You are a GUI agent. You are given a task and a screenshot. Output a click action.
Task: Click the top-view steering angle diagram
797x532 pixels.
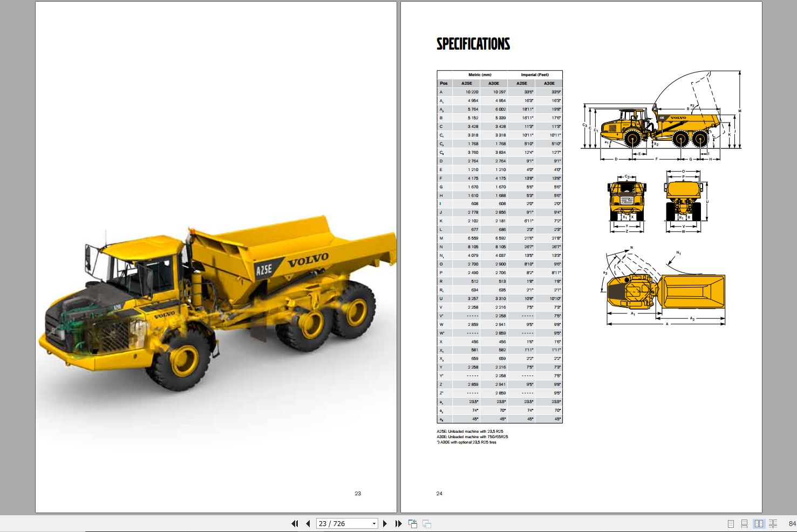[x=664, y=287]
